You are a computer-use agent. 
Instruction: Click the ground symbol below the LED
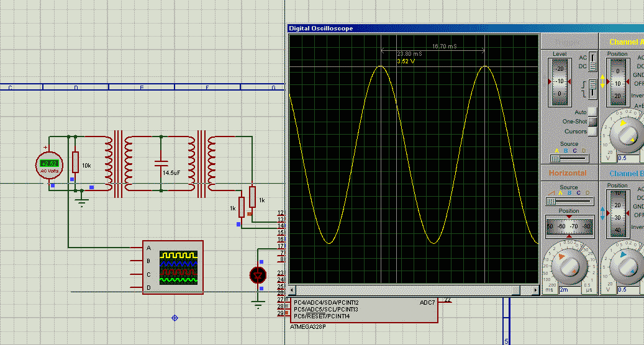[258, 305]
